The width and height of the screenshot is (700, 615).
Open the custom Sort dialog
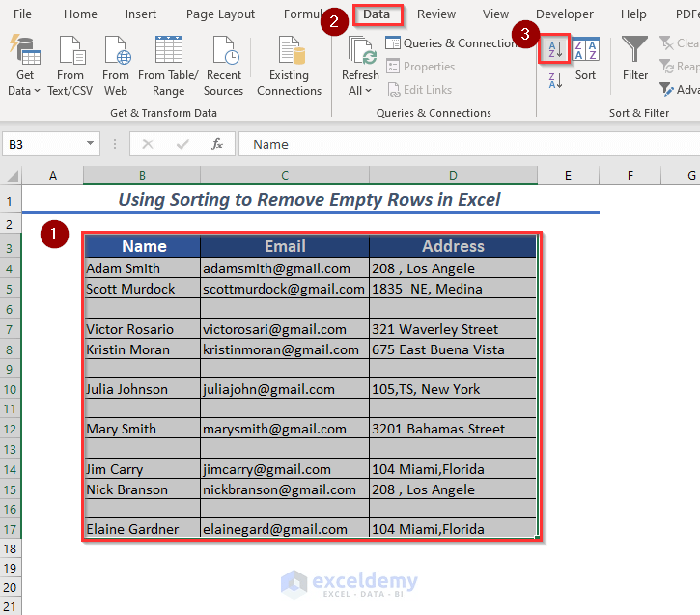tap(585, 59)
